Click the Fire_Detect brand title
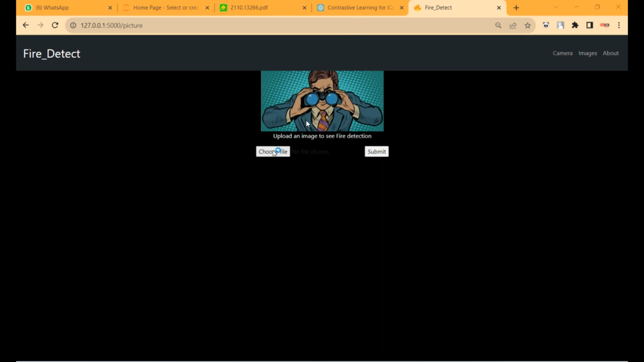 (52, 54)
